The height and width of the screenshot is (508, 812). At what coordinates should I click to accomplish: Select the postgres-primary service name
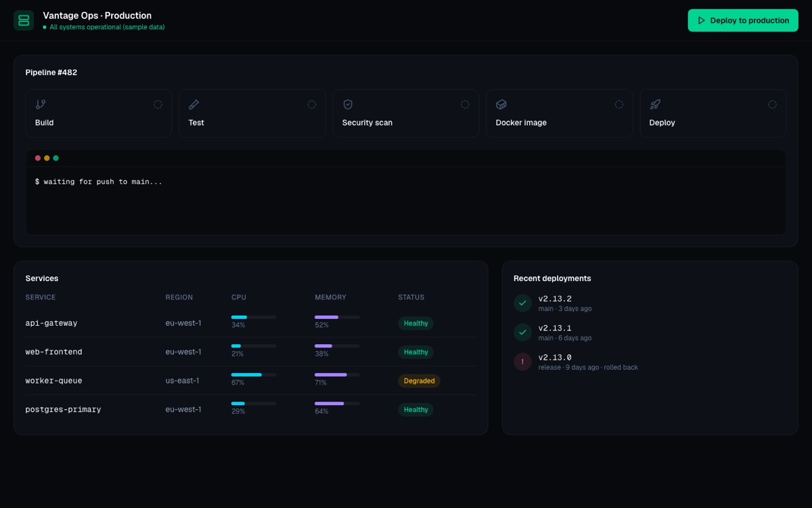63,410
